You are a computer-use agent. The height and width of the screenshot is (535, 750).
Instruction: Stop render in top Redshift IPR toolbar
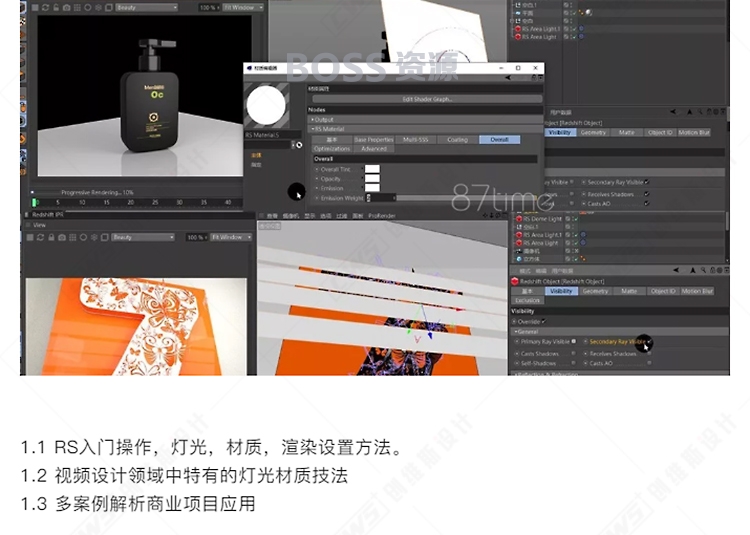(x=35, y=8)
